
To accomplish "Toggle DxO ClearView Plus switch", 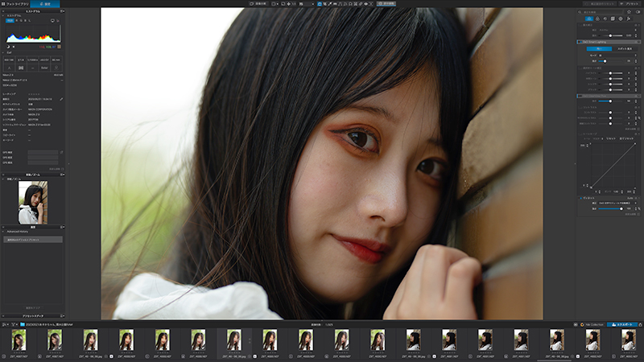I will pos(580,96).
